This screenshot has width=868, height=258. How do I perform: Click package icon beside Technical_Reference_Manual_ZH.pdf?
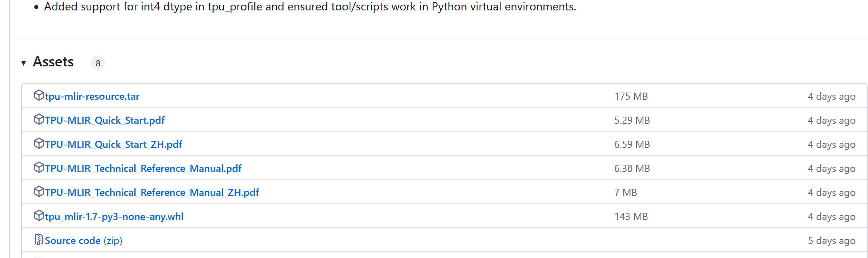tap(39, 192)
